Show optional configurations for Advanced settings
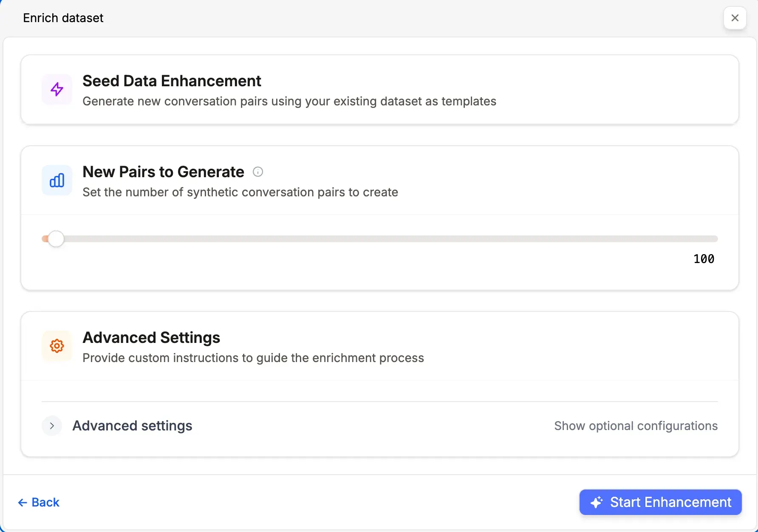This screenshot has width=758, height=532. 636,426
